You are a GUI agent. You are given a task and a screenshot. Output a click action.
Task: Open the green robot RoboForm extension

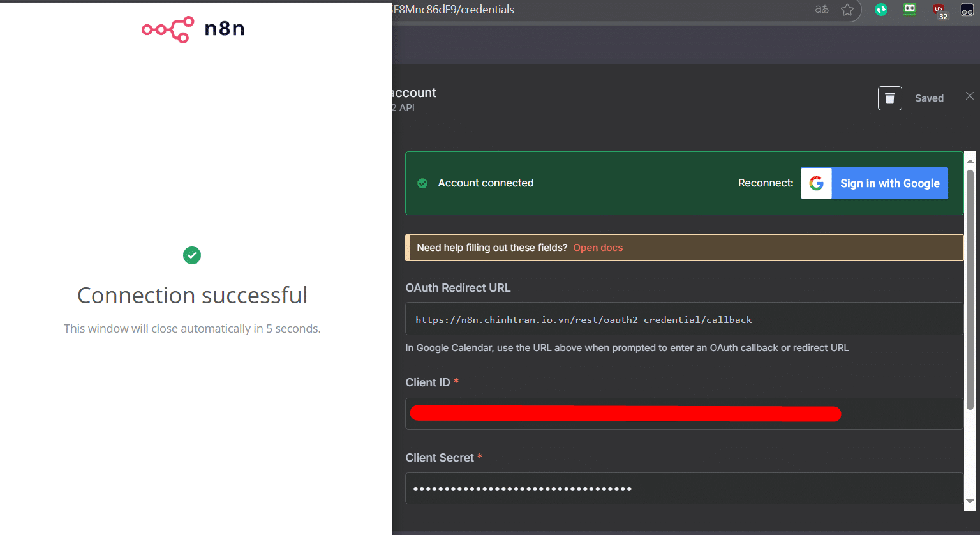click(910, 10)
